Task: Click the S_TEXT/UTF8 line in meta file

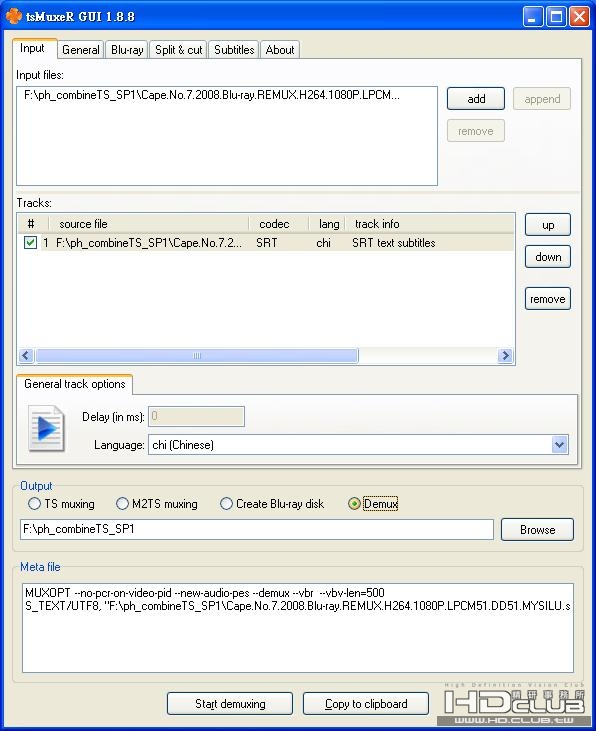Action: [298, 606]
